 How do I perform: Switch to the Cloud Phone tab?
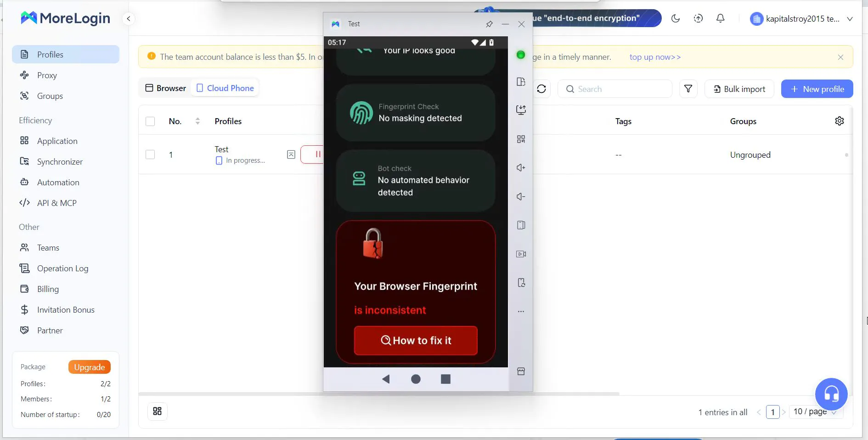click(x=225, y=88)
